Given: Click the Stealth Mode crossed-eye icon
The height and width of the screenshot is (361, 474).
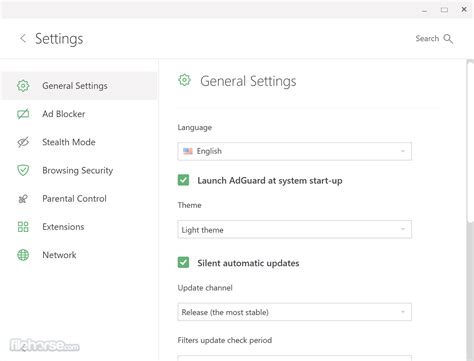Looking at the screenshot, I should (23, 142).
